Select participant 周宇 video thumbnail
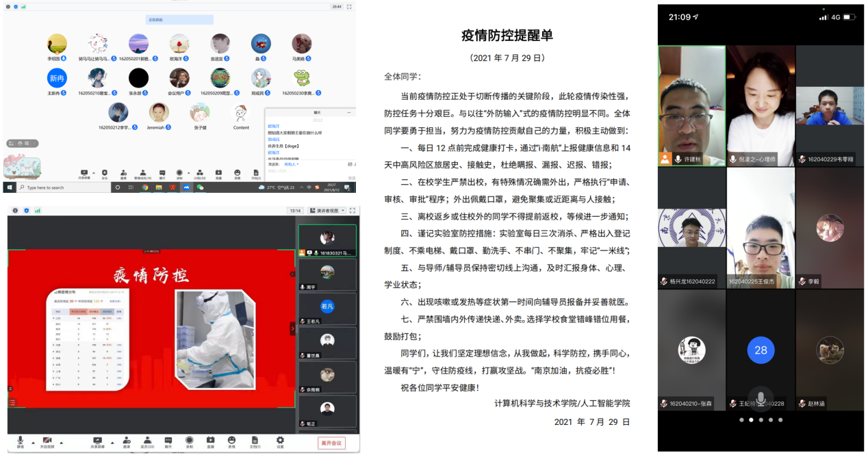The width and height of the screenshot is (868, 455). [327, 274]
